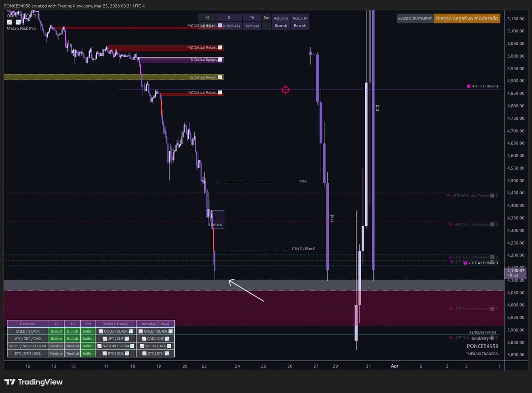
Task: Click the down-trend icon after CHF in Intraday CAD | CHF
Action: [x=167, y=339]
